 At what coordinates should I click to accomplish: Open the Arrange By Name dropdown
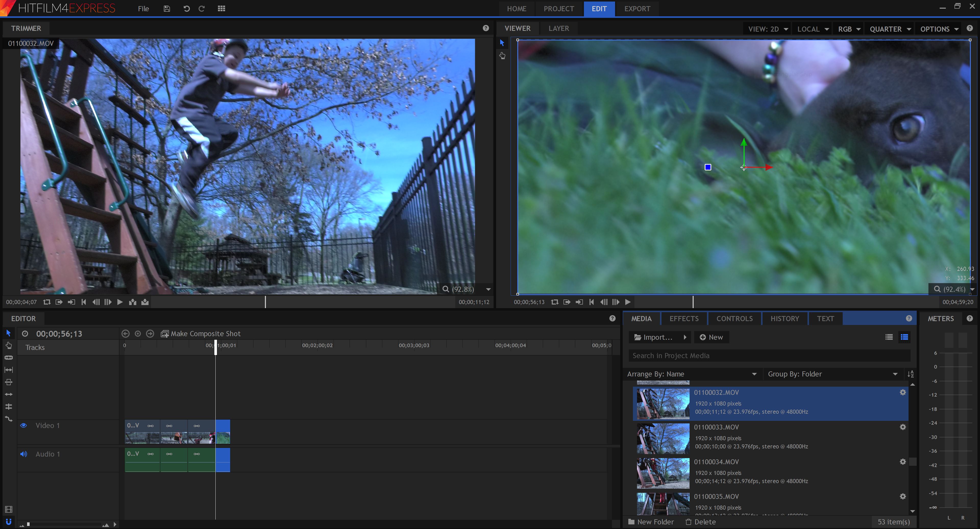693,373
